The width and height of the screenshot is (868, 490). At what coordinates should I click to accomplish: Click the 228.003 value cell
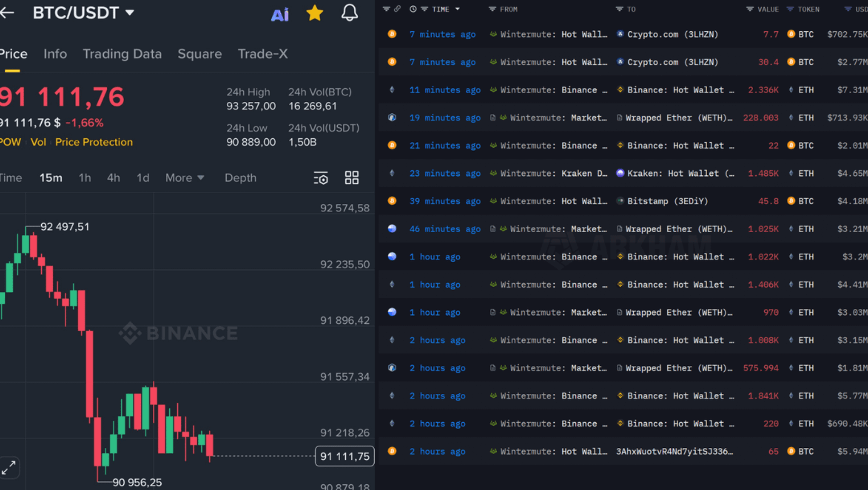point(761,118)
